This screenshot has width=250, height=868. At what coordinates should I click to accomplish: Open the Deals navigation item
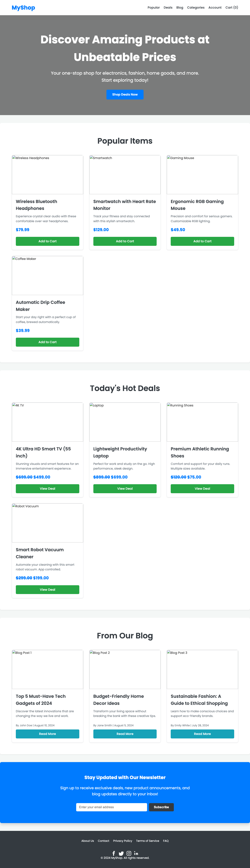pos(168,7)
